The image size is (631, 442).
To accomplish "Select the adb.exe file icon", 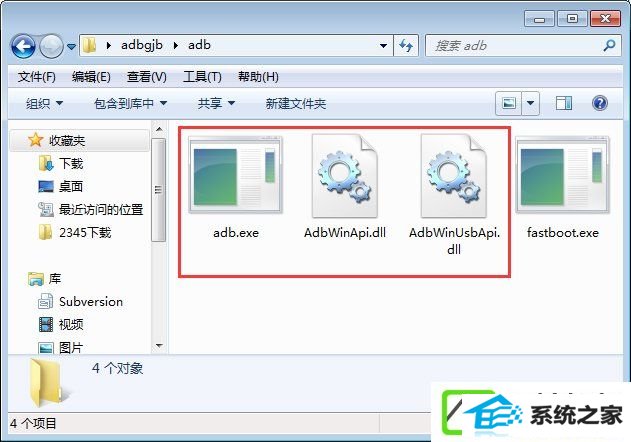I will click(x=235, y=175).
